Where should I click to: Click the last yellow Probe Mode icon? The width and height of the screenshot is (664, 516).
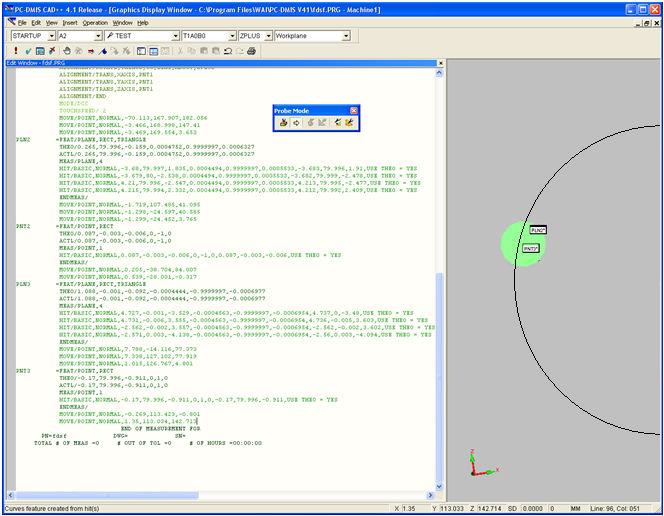[x=349, y=122]
